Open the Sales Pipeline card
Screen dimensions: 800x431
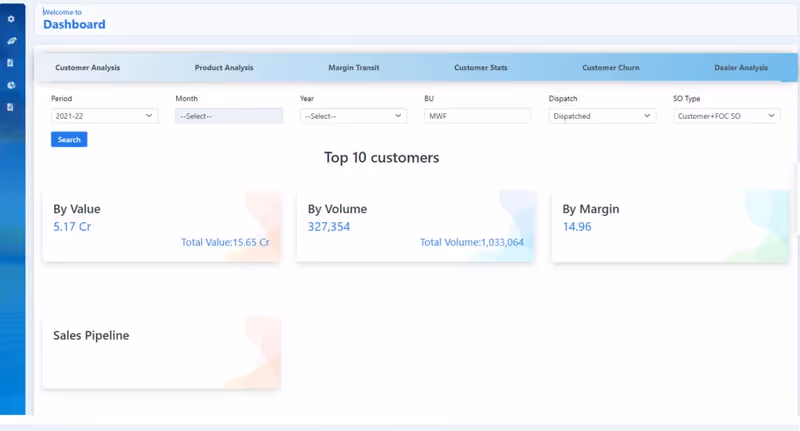point(162,353)
